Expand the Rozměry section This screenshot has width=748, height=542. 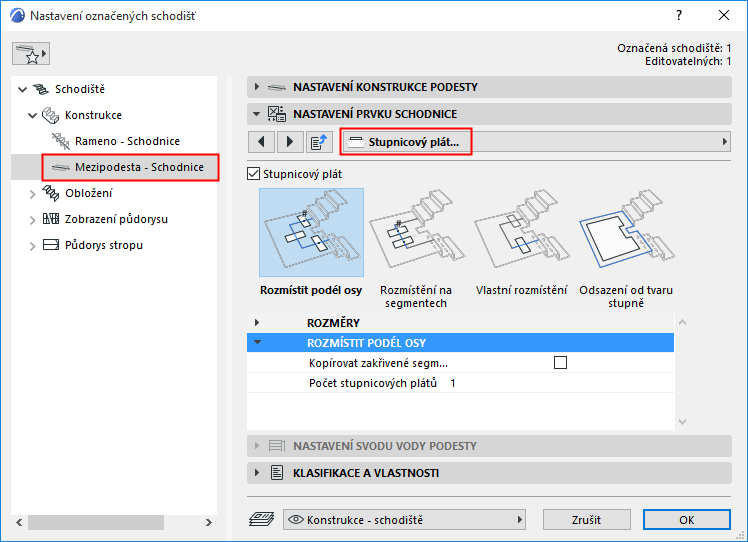(257, 323)
